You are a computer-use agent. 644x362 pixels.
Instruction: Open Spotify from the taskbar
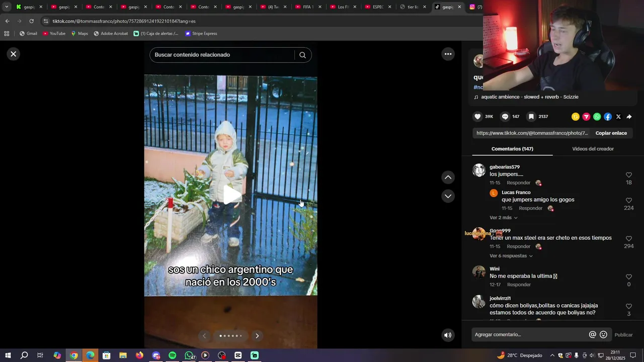(x=172, y=355)
